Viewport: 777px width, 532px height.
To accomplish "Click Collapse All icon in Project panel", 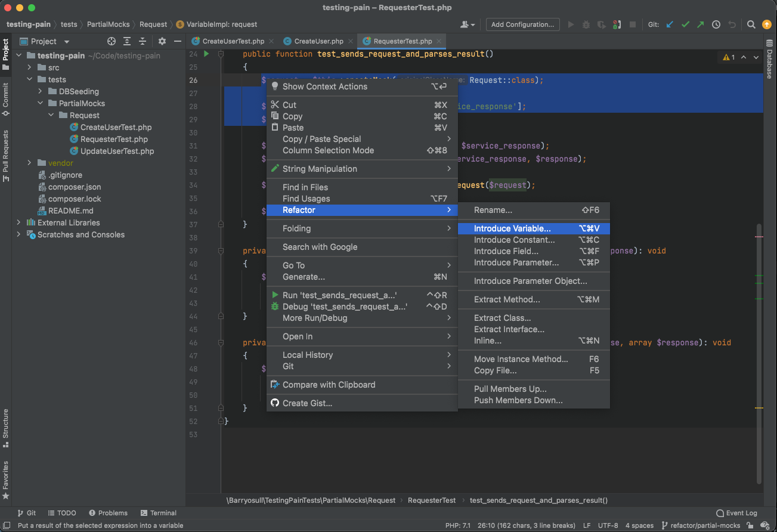I will [x=143, y=41].
